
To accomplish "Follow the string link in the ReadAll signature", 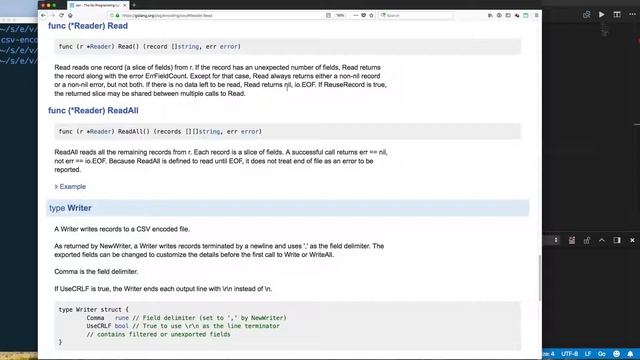I will click(209, 131).
